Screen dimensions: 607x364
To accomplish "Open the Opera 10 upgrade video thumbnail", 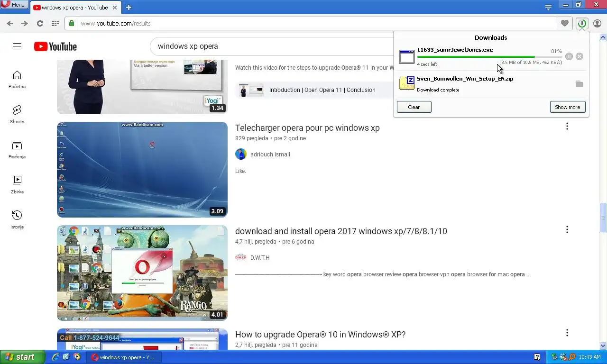I will pos(142,339).
